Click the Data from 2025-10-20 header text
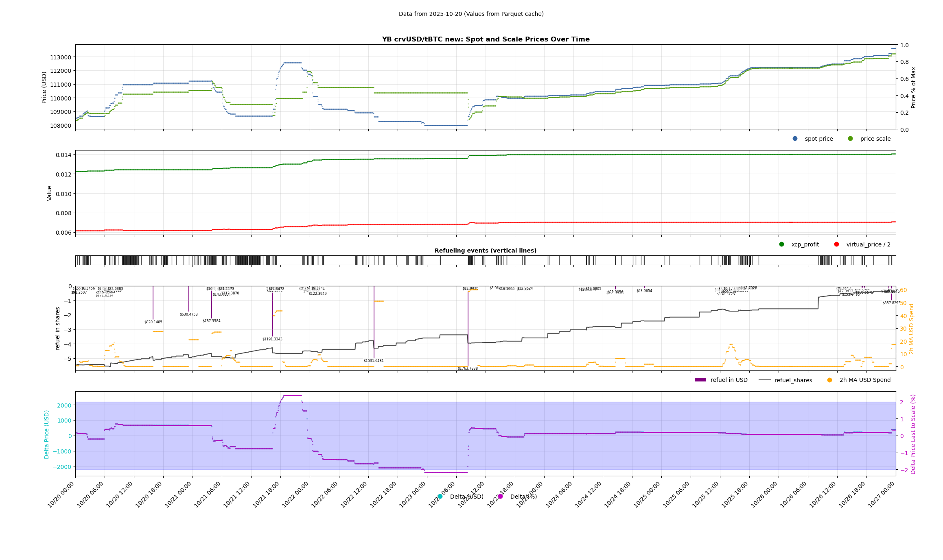 coord(471,14)
